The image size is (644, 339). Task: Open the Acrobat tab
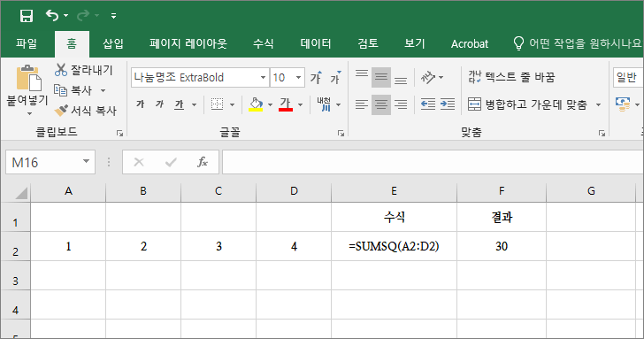[470, 43]
